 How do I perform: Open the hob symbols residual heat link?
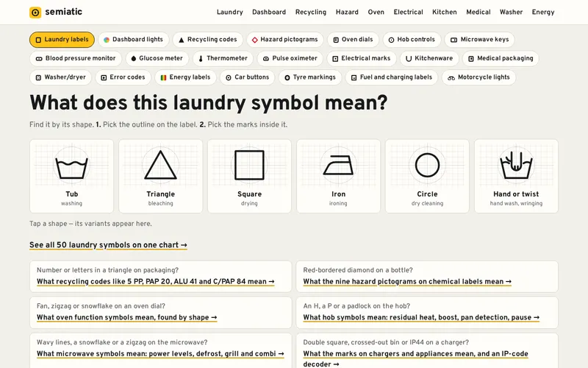click(x=421, y=317)
